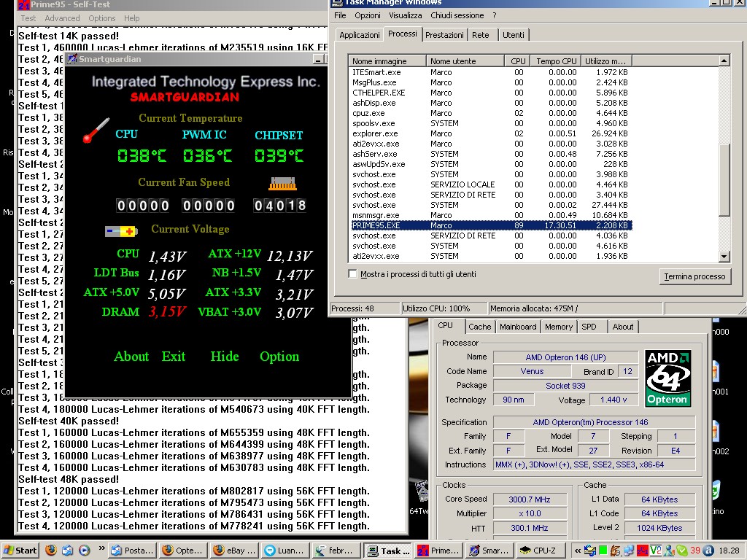Click About in Smartguardian
The height and width of the screenshot is (560, 747).
click(x=131, y=356)
